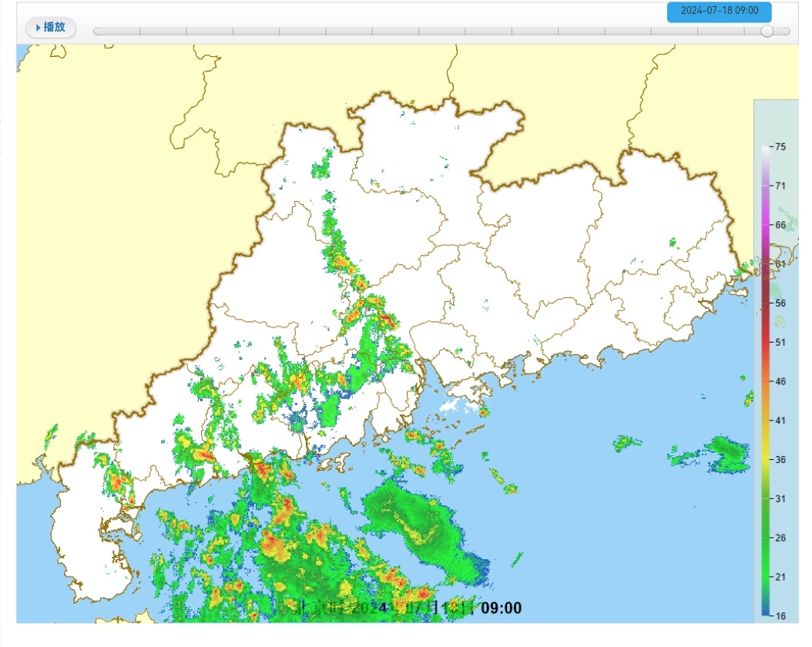Screen dimensions: 812x647
Task: Click the 31 value on the legend
Action: pyautogui.click(x=780, y=499)
